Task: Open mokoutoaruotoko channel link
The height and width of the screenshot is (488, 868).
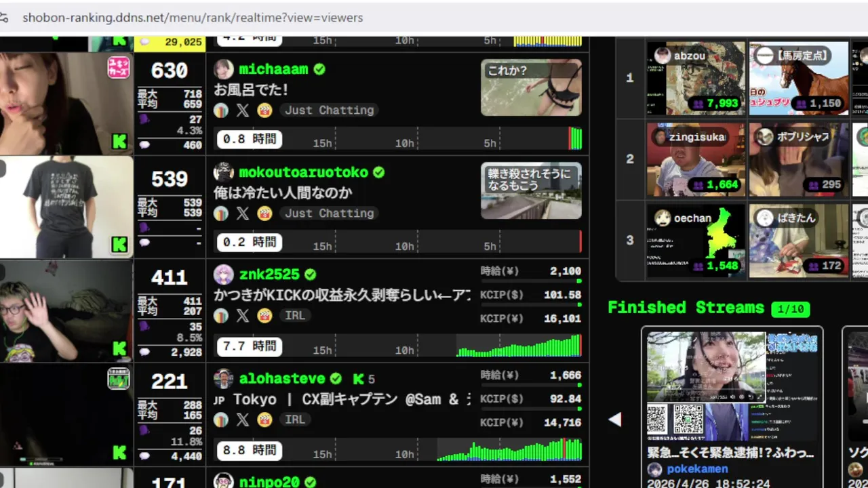Action: [303, 172]
